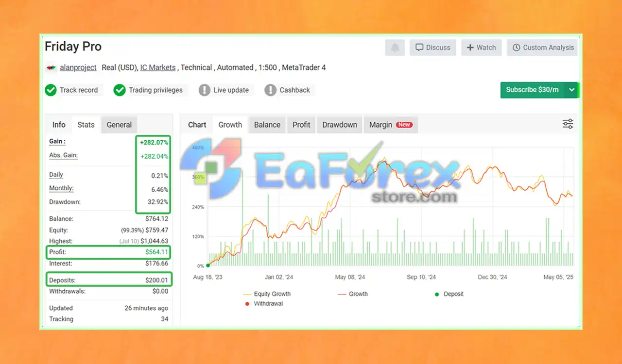Switch to the Stats tab
The width and height of the screenshot is (622, 364).
point(86,125)
